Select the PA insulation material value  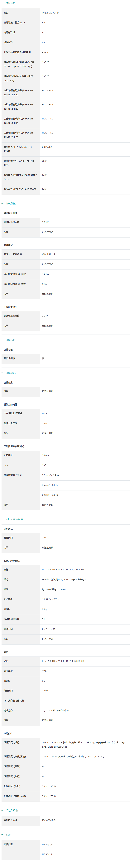43,42
